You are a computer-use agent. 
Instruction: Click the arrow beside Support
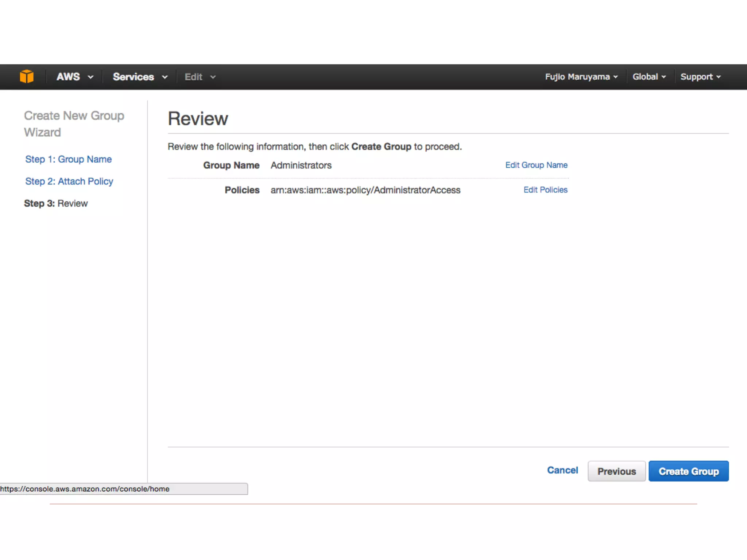pos(719,77)
